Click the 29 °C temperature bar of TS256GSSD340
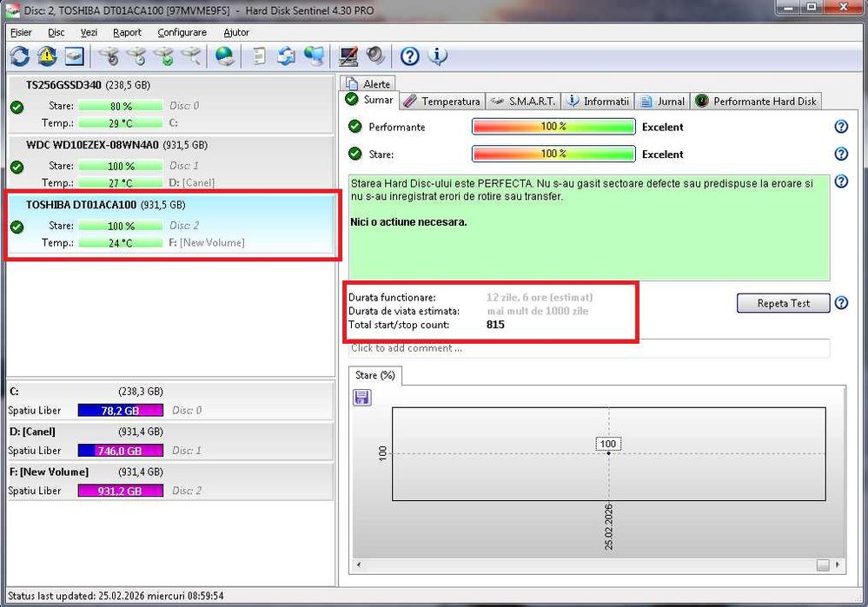 121,122
